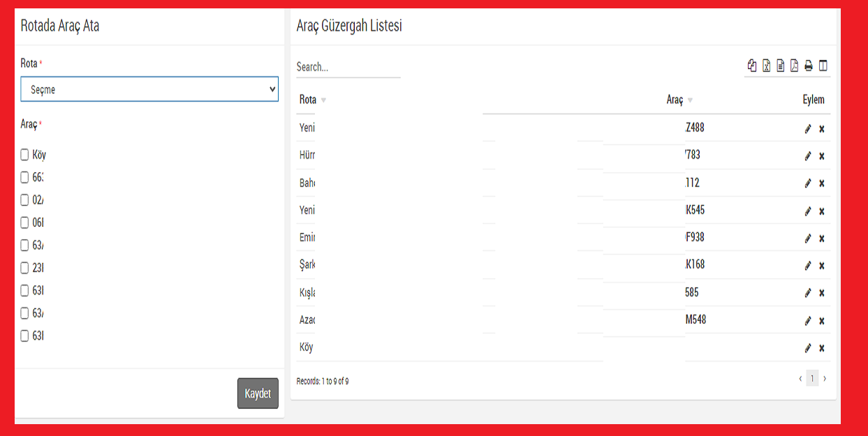Go to page 1 in pagination
This screenshot has width=868, height=436.
click(811, 379)
